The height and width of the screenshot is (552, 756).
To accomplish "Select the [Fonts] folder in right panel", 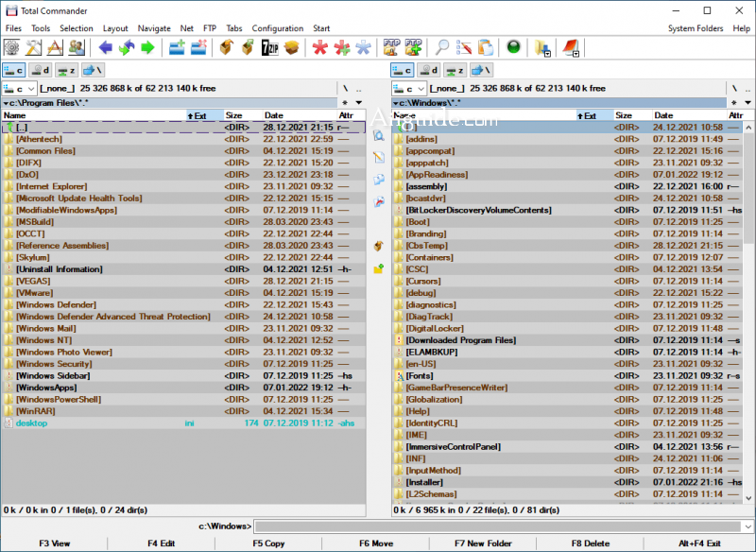I will point(567,376).
